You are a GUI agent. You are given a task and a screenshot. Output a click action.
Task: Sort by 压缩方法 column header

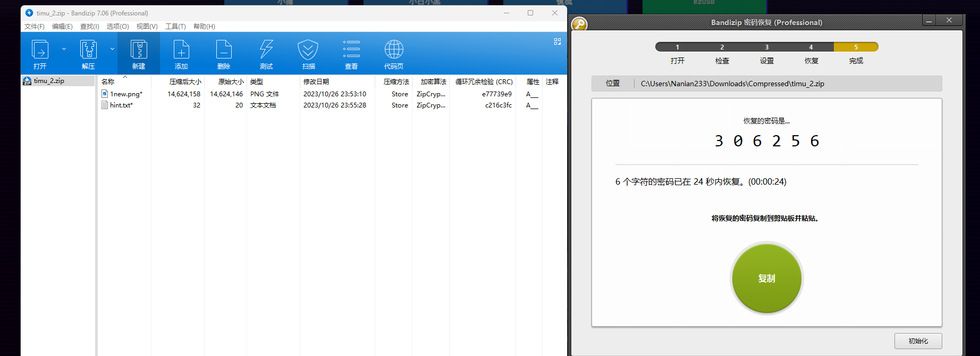396,81
